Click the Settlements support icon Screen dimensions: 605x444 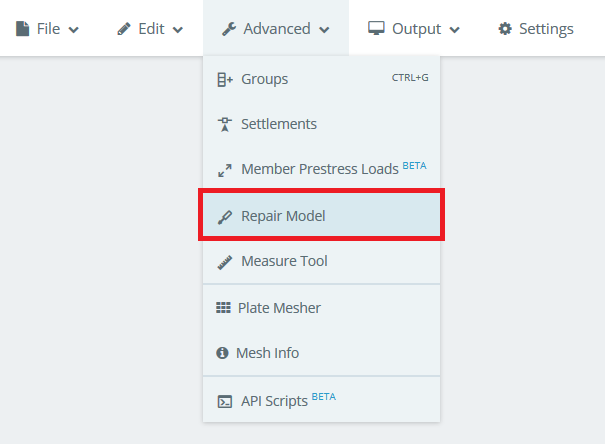[225, 125]
